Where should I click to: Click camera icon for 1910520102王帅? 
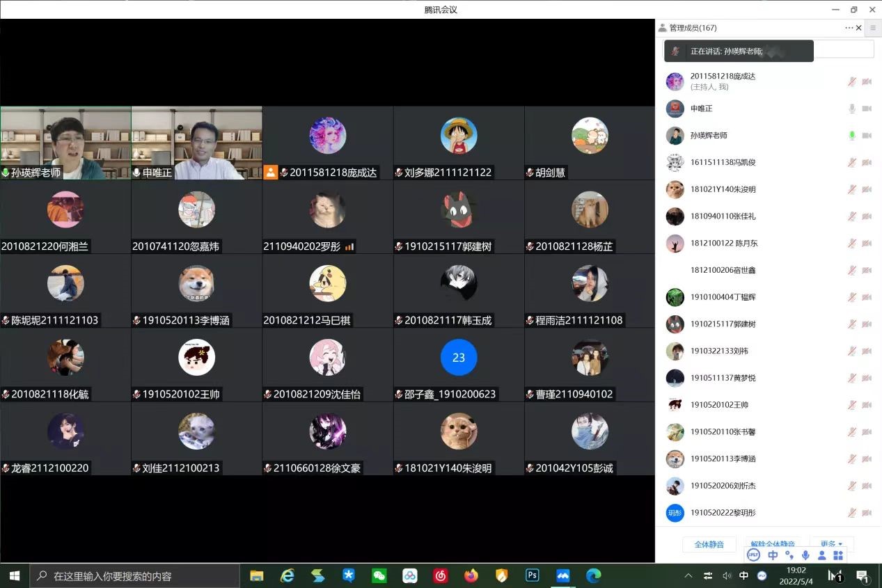point(867,405)
